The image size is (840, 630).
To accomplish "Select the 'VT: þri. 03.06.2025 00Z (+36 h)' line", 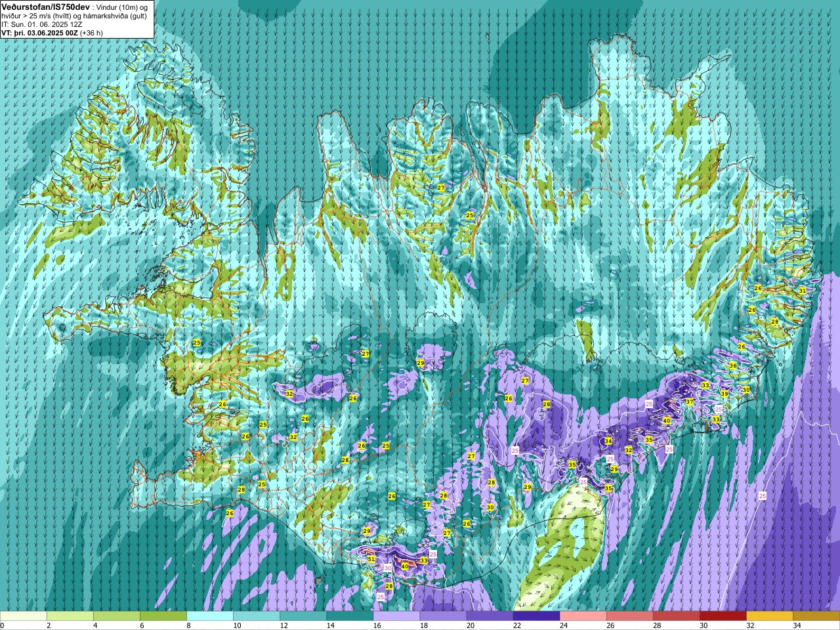I will (x=52, y=32).
